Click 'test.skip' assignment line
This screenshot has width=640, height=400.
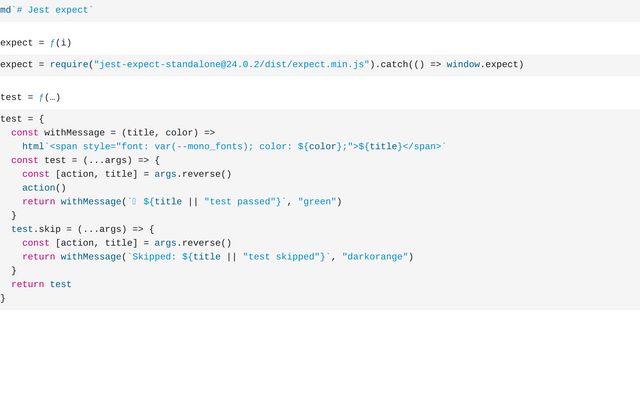[x=82, y=229]
